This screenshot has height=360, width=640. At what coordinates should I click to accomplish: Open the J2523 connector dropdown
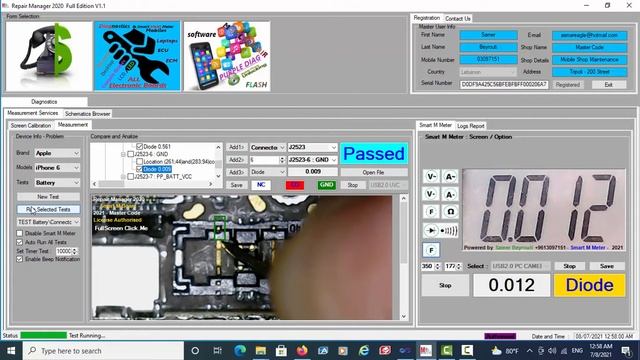click(312, 147)
